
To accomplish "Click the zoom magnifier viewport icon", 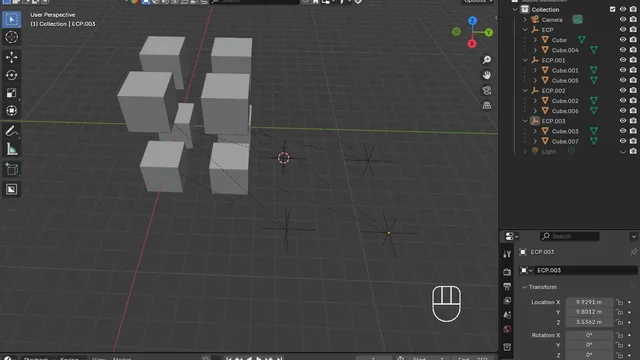I will [x=487, y=60].
